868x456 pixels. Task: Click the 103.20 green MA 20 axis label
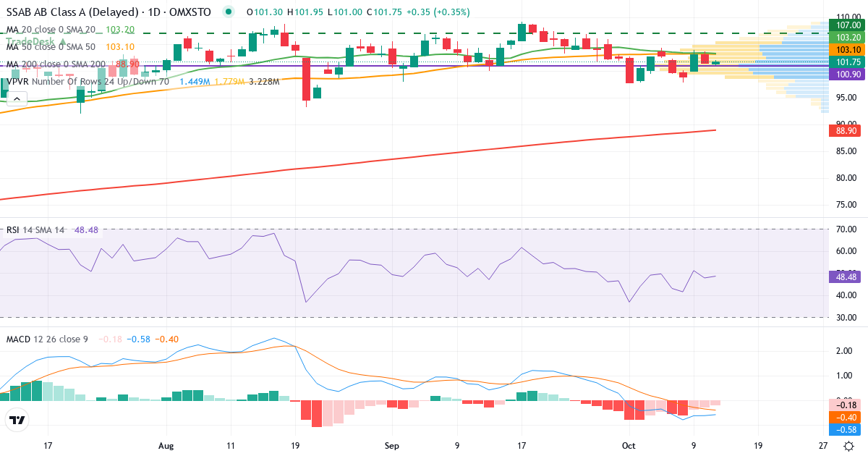tap(847, 38)
